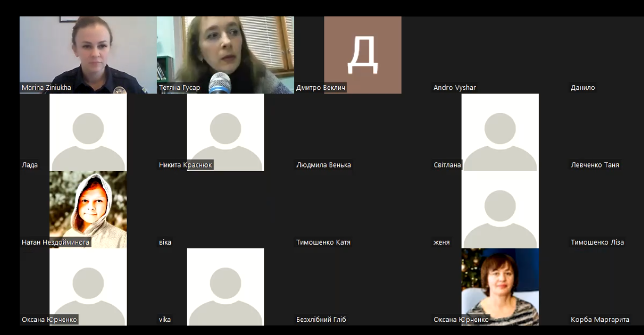Click Оксана Юрченко's photo of smiling woman
Viewport: 644px width, 335px height.
coord(500,287)
